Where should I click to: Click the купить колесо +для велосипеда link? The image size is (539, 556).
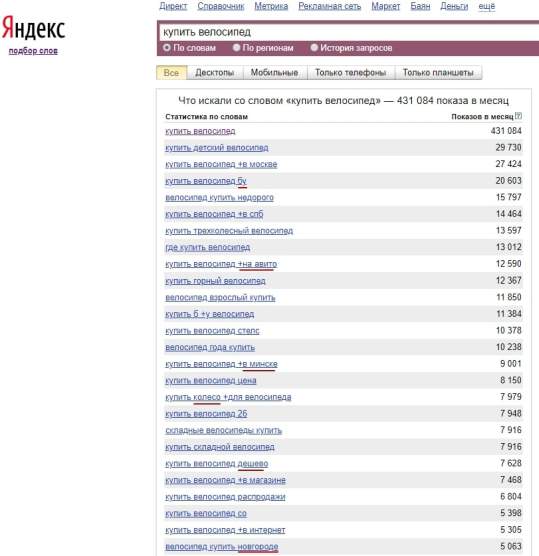(228, 397)
